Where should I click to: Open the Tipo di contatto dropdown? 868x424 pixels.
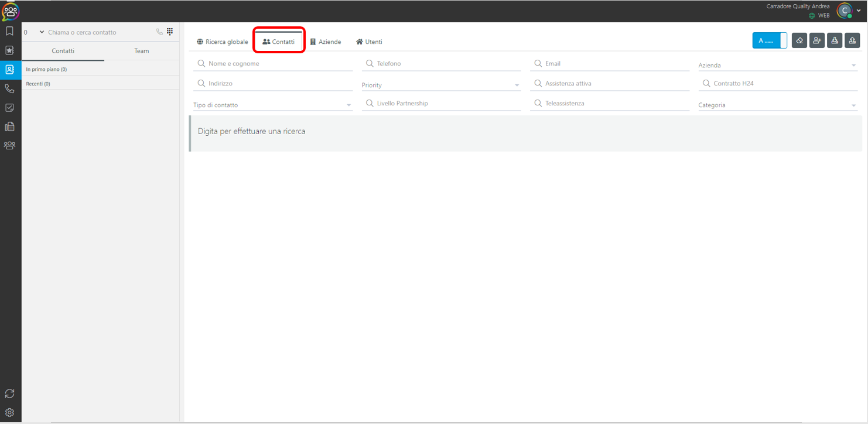(273, 105)
